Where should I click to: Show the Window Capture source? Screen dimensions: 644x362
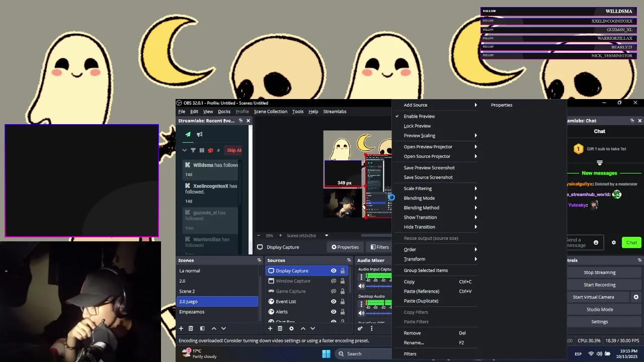(x=334, y=281)
